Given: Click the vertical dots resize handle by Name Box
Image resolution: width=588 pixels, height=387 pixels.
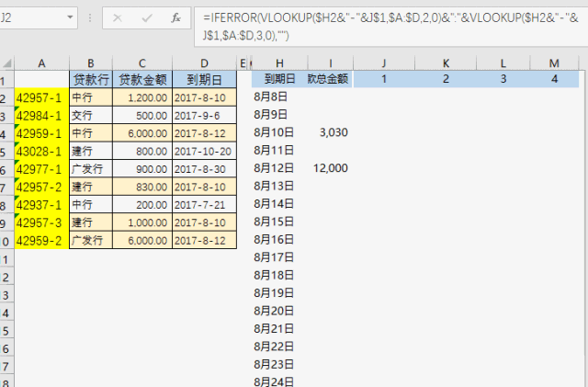Looking at the screenshot, I should coord(89,17).
